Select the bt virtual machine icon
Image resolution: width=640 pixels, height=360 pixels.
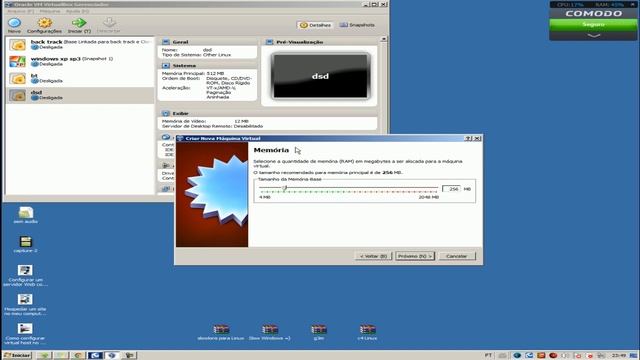tap(18, 78)
